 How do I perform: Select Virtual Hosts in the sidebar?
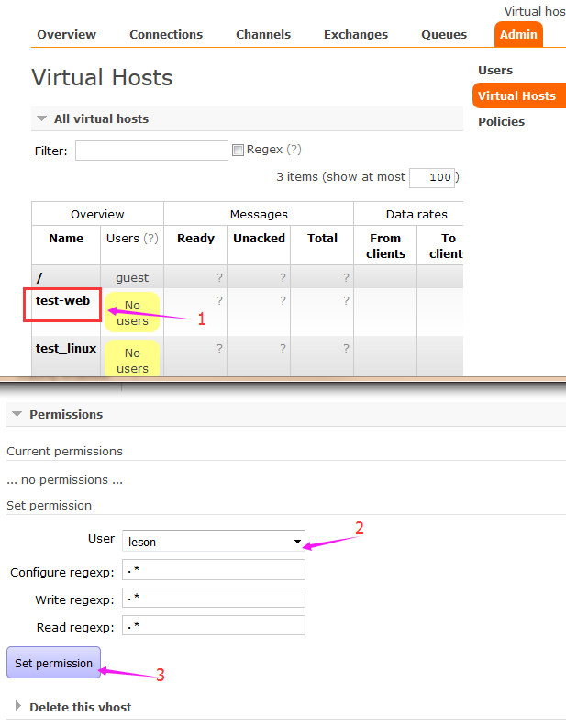coord(519,95)
